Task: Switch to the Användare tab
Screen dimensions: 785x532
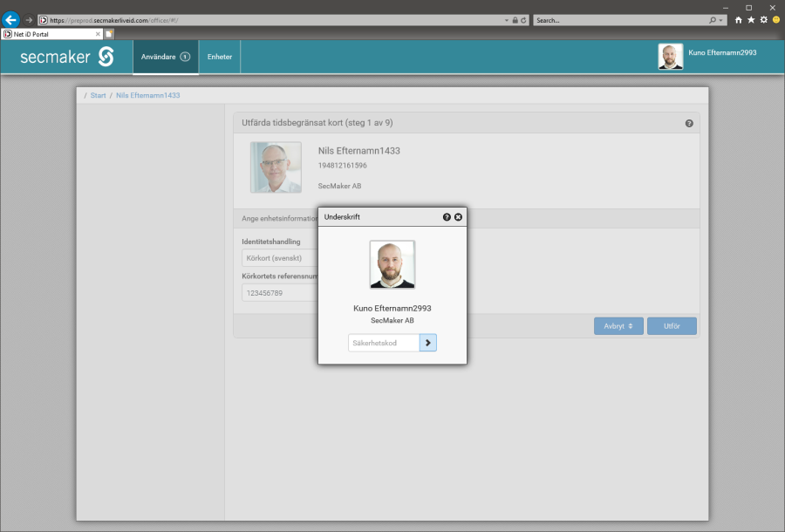Action: [165, 57]
